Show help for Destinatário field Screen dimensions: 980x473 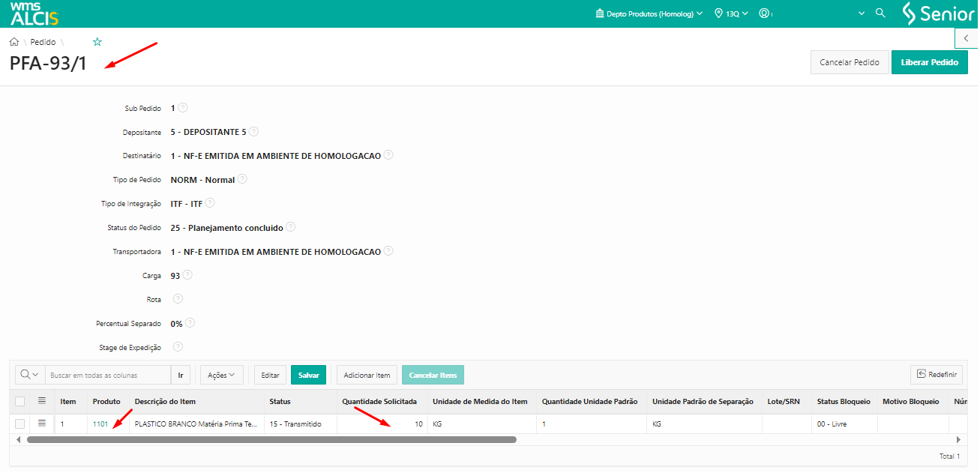click(388, 155)
